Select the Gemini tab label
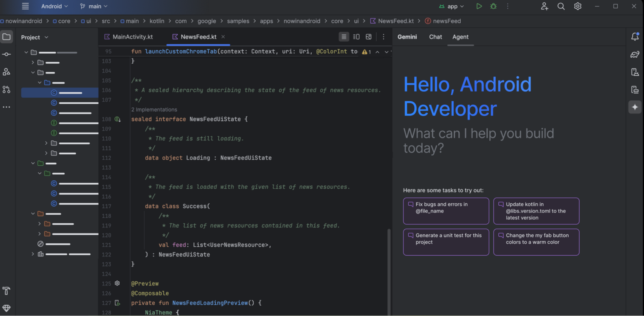This screenshot has height=316, width=644. (407, 37)
